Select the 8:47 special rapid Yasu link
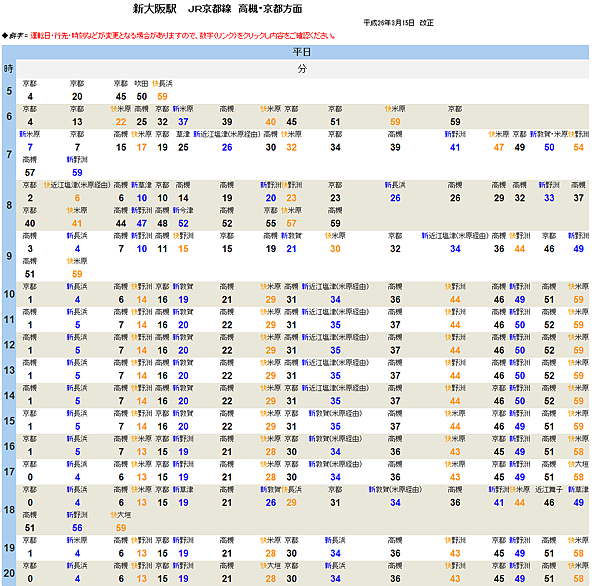This screenshot has height=586, width=600. [x=142, y=224]
